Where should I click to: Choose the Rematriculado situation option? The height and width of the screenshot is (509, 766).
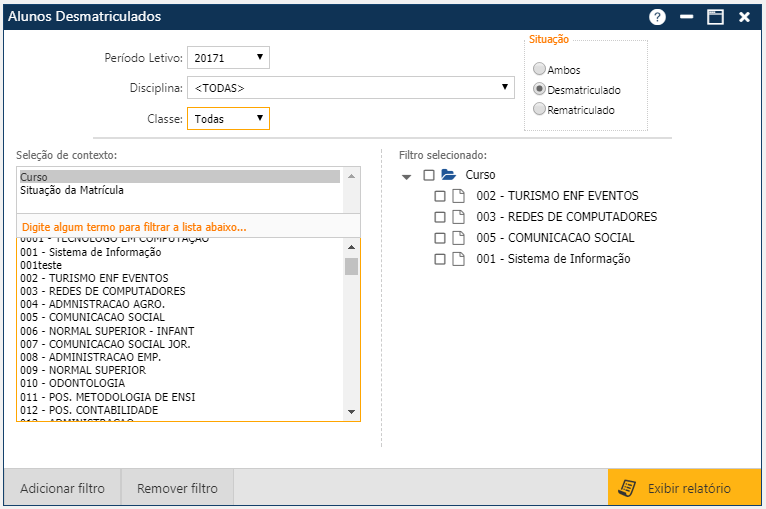point(540,110)
